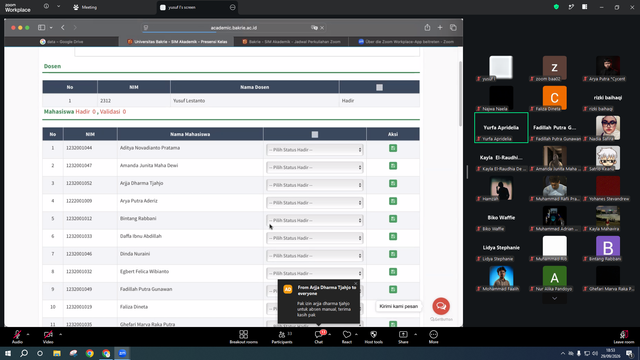Expand share options caret beside Share

pyautogui.click(x=416, y=334)
